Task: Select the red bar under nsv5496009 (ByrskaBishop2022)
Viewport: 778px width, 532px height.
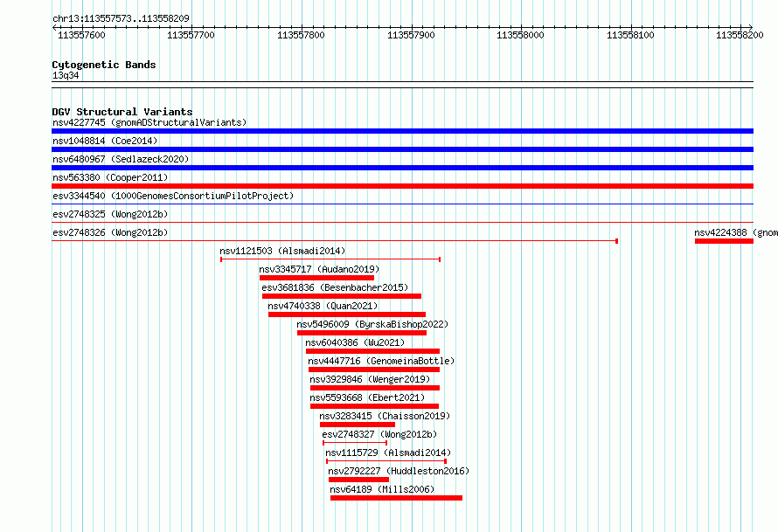Action: (x=362, y=333)
